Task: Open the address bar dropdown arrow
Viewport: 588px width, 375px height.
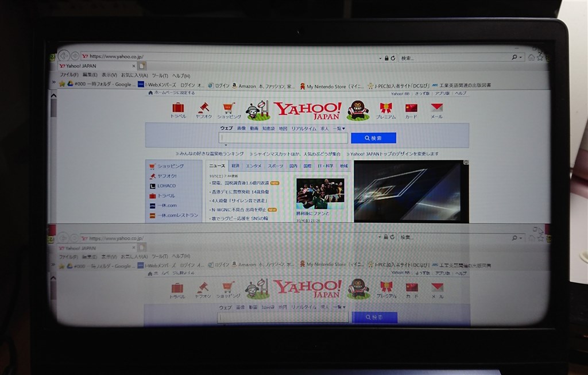Action: point(380,59)
